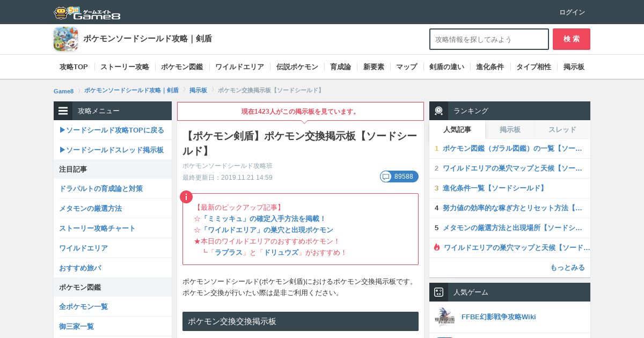The image size is (644, 338).
Task: Click the ranking medal icon
Action: tap(438, 111)
